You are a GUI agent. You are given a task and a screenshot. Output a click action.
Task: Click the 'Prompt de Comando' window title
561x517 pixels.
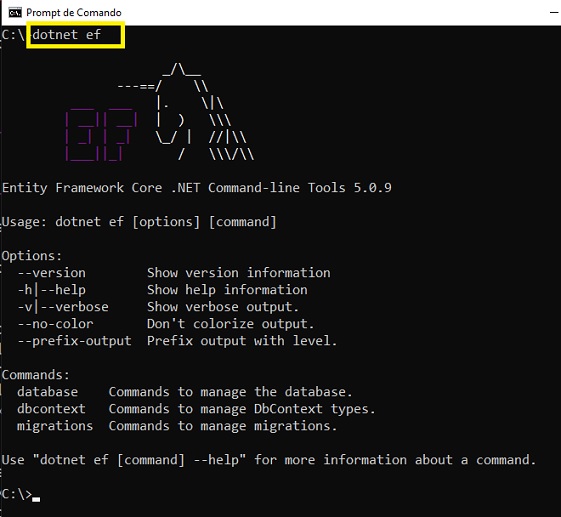74,13
